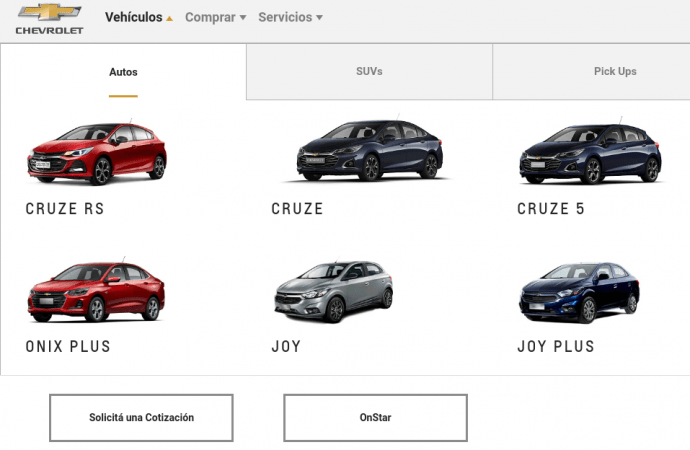Viewport: 690px width, 450px height.
Task: Click the CRUZE 5 model name
Action: pos(551,209)
